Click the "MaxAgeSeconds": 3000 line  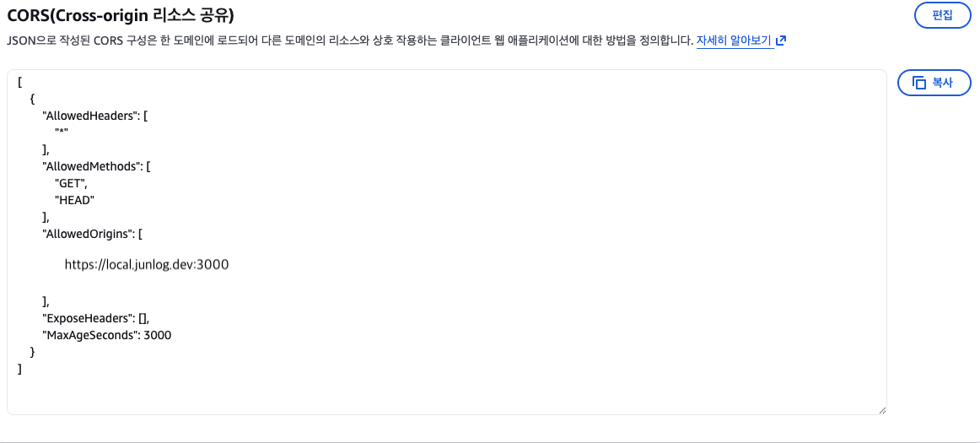(x=106, y=335)
